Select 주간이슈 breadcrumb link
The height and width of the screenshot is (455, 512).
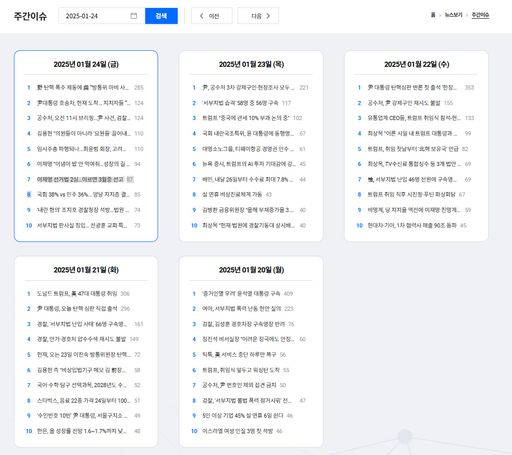coord(480,15)
